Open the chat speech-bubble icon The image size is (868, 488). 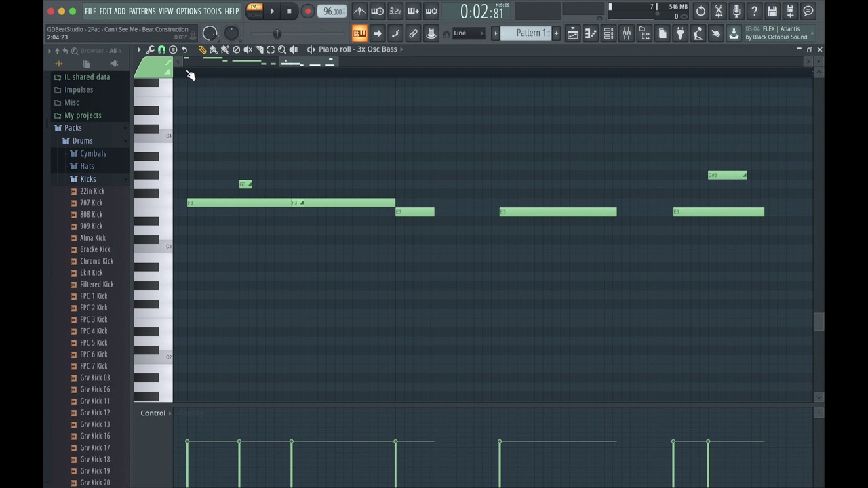coord(808,11)
